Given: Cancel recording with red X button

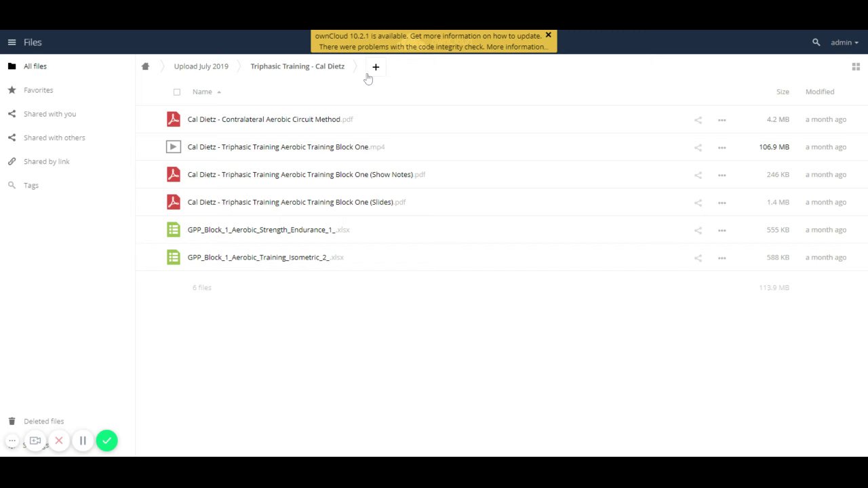Looking at the screenshot, I should 59,441.
